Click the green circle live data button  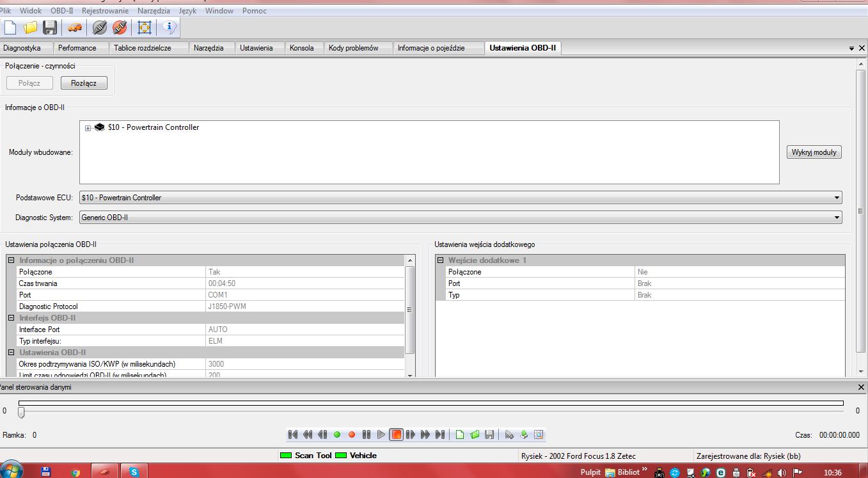[x=337, y=434]
